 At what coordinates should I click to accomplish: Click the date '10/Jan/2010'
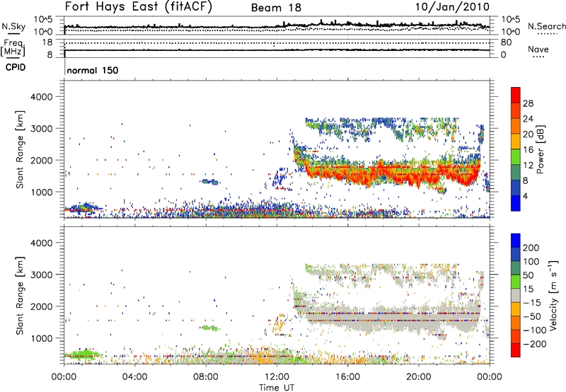(x=452, y=6)
